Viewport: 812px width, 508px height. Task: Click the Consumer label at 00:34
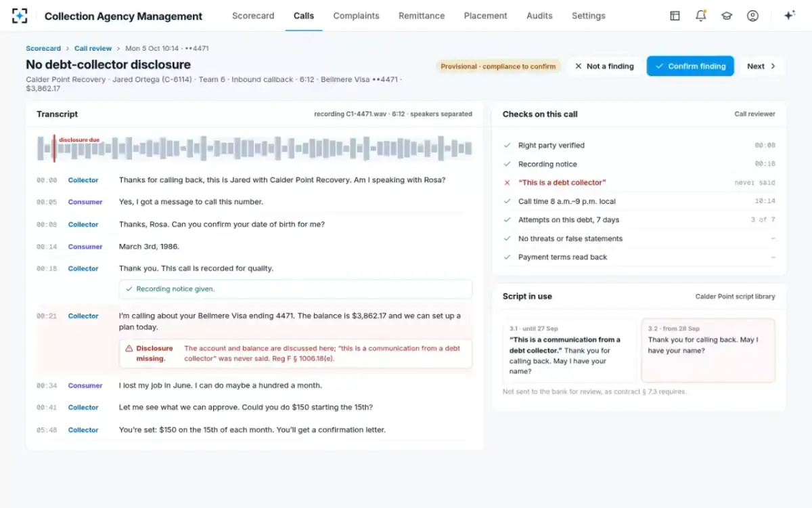click(x=85, y=385)
